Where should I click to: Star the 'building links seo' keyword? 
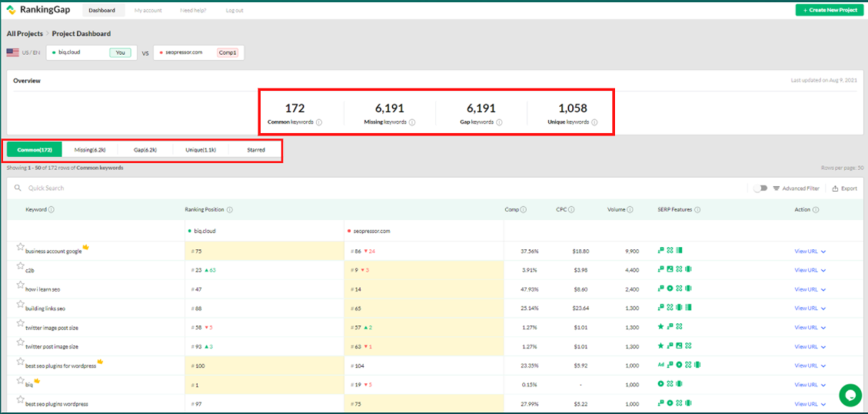click(21, 304)
